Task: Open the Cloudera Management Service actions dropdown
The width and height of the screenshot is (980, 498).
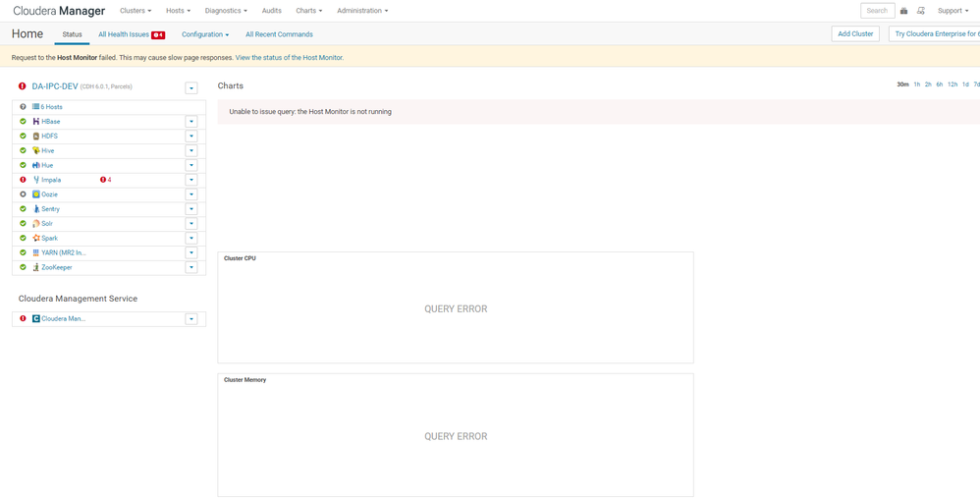Action: [x=191, y=318]
